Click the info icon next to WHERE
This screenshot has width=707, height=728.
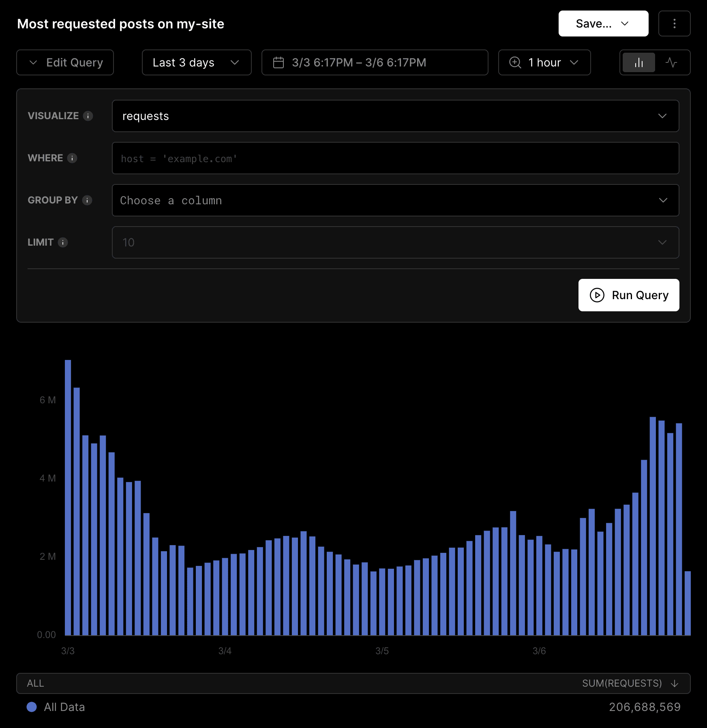coord(72,158)
